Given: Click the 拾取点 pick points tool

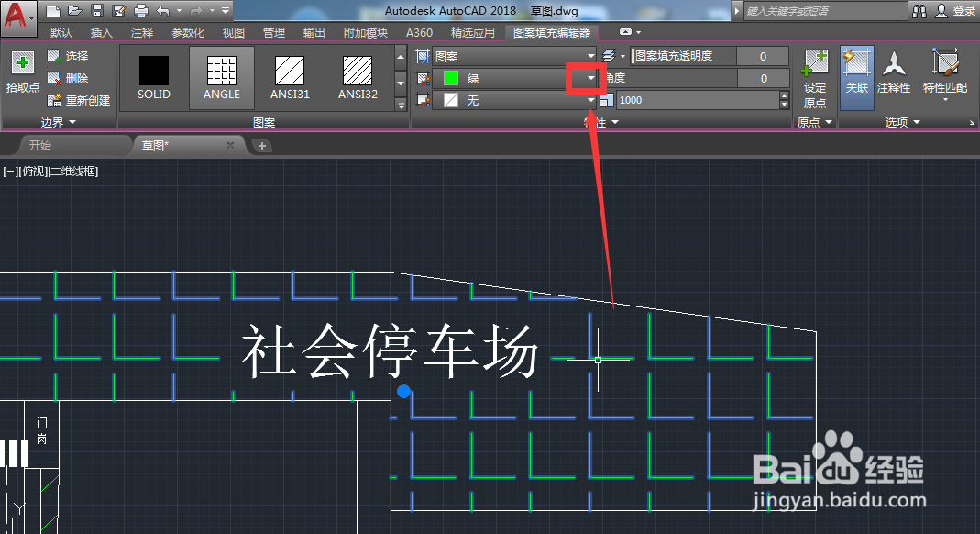Looking at the screenshot, I should [23, 72].
